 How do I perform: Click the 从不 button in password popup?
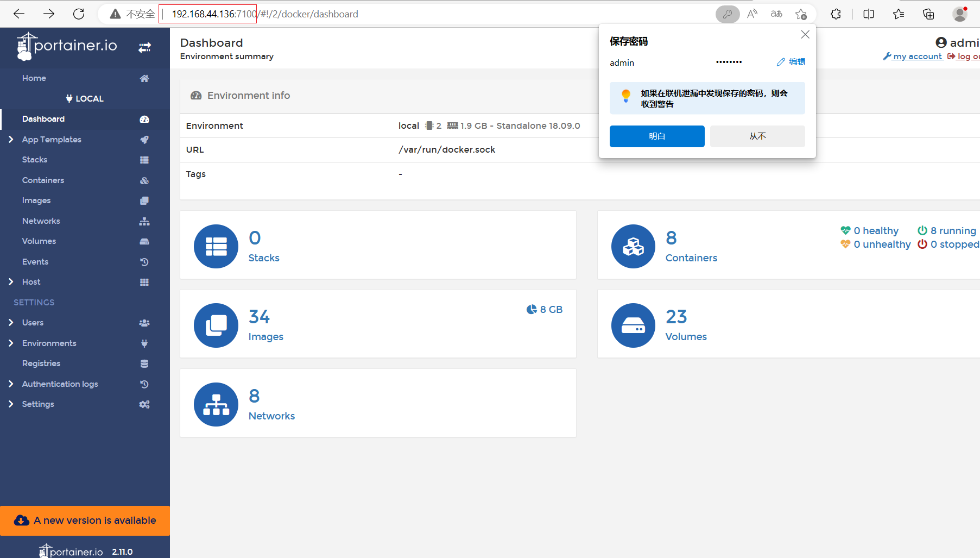click(x=757, y=136)
